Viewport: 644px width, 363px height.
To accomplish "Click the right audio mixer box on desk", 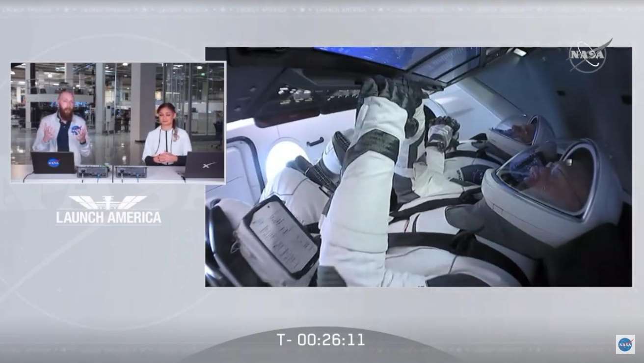I will click(131, 171).
